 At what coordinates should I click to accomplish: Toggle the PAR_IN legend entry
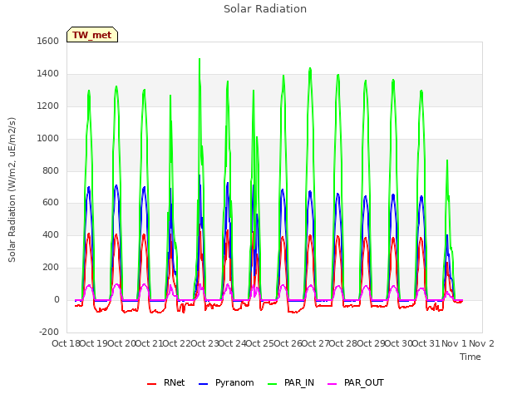291,382
